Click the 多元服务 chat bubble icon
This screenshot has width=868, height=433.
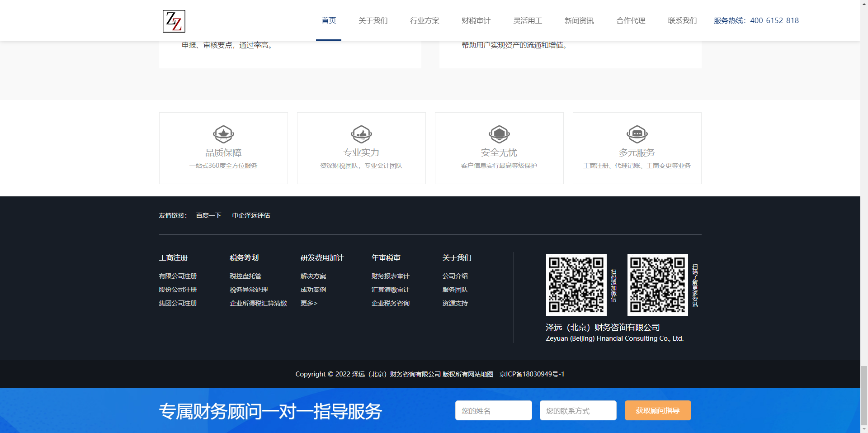[x=637, y=134]
